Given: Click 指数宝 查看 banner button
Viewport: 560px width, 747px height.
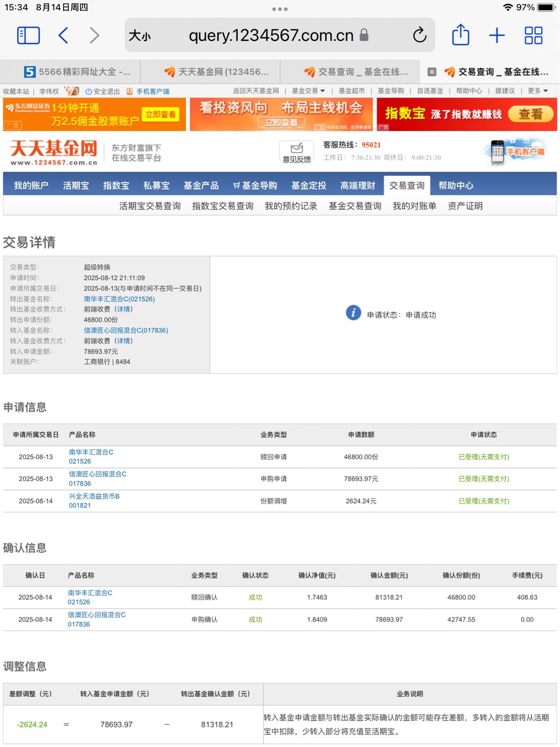Looking at the screenshot, I should point(531,114).
